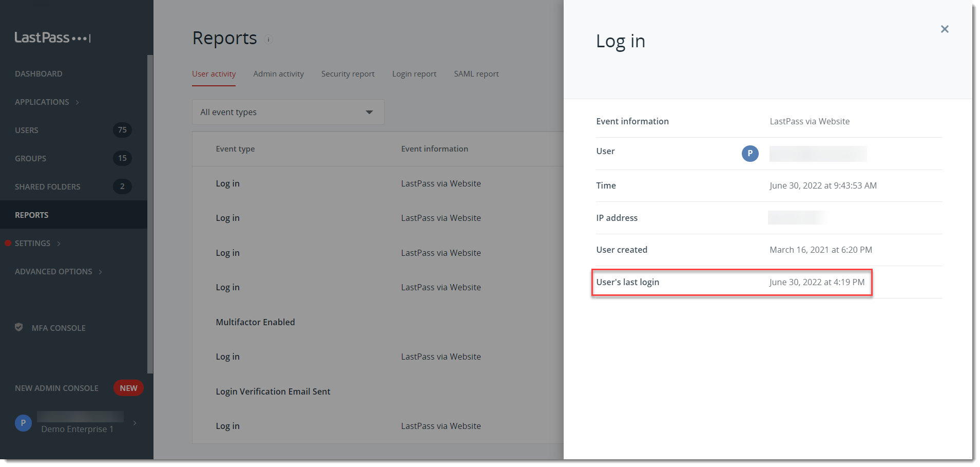Close the Log in detail panel
Viewport: 980px width, 467px height.
click(945, 29)
